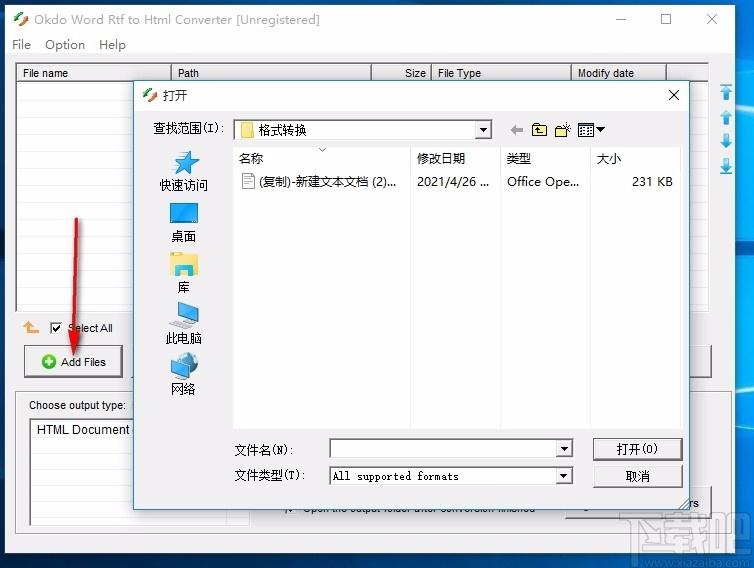Expand the 文件类型 formats dropdown
Screen dimensions: 754x568
click(563, 476)
